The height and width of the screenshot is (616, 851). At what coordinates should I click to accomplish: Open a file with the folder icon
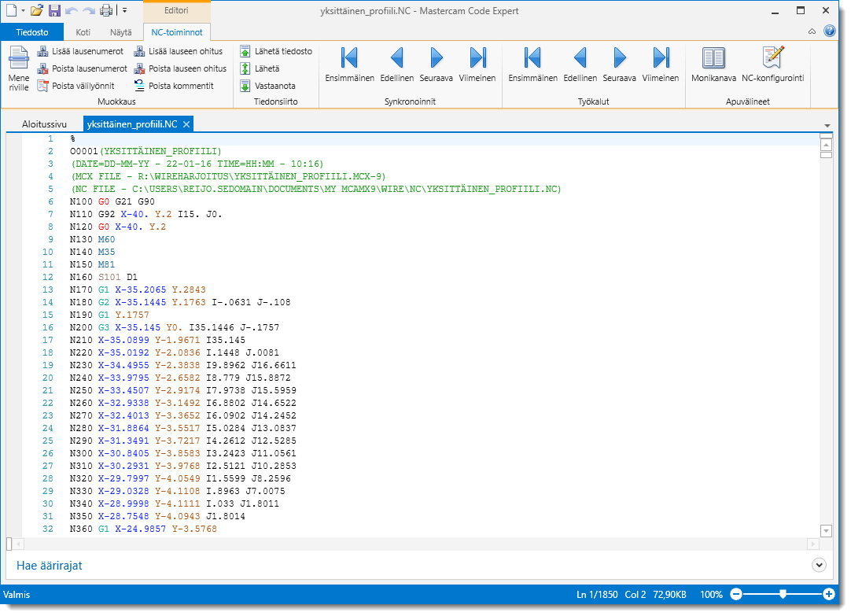pyautogui.click(x=36, y=10)
